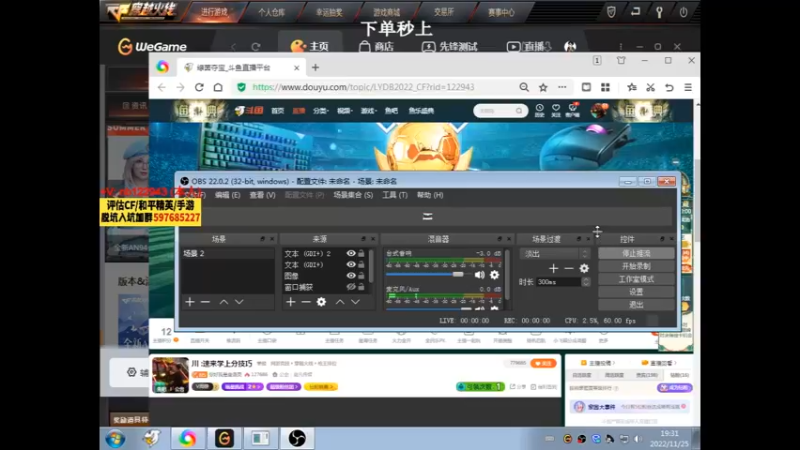
Task: Open desktop audio settings gear in mixer
Action: (494, 275)
